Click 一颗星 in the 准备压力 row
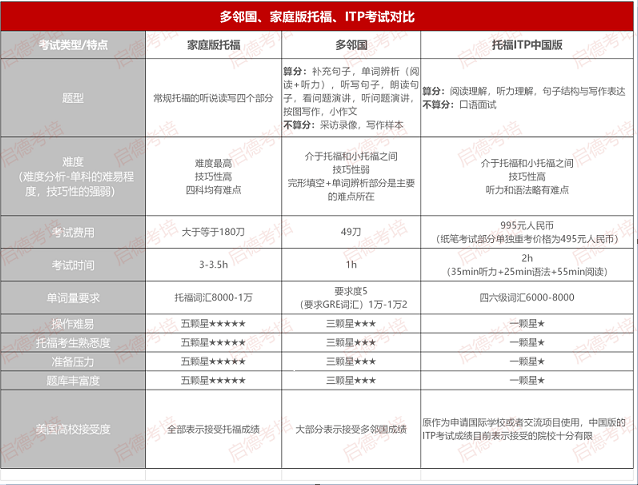638x485 pixels. click(x=527, y=362)
